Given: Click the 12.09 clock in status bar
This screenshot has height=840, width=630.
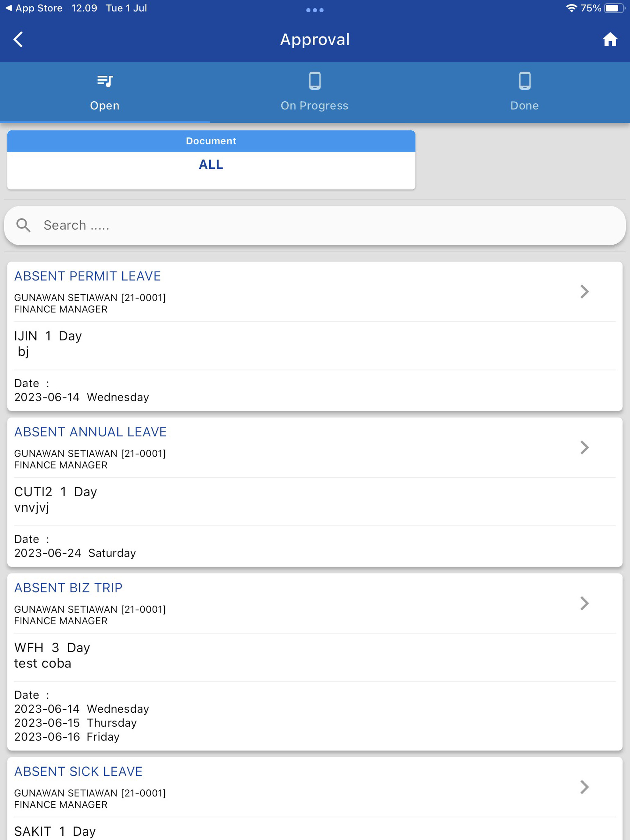Looking at the screenshot, I should pyautogui.click(x=84, y=8).
